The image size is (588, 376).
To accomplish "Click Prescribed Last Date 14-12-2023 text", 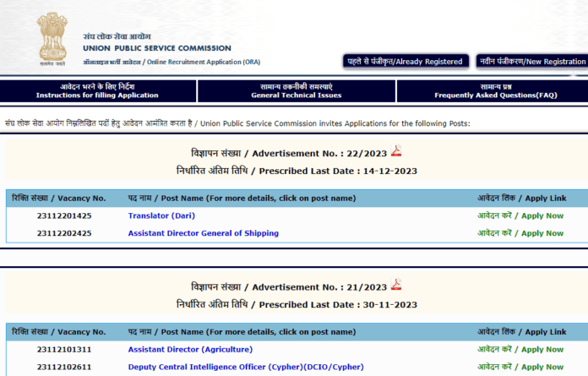I will 297,171.
